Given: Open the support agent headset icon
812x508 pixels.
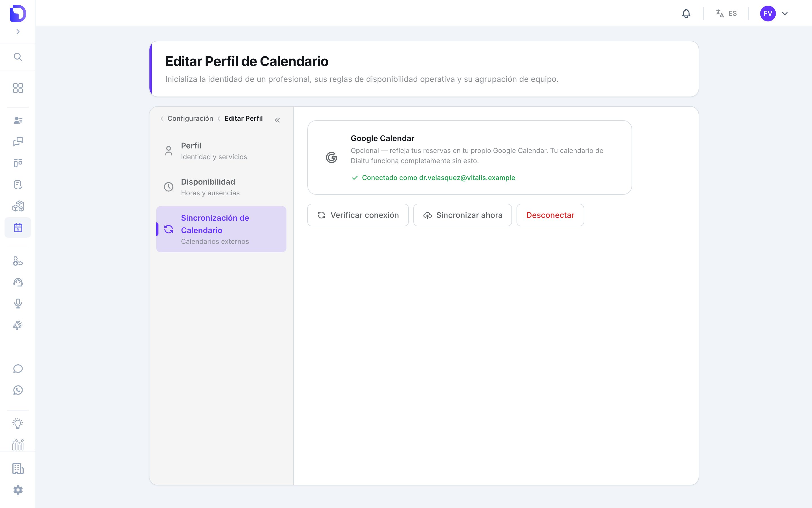Looking at the screenshot, I should (x=18, y=282).
